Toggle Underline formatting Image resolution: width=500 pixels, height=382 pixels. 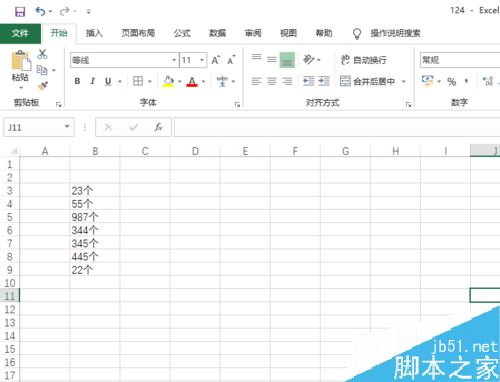[108, 81]
